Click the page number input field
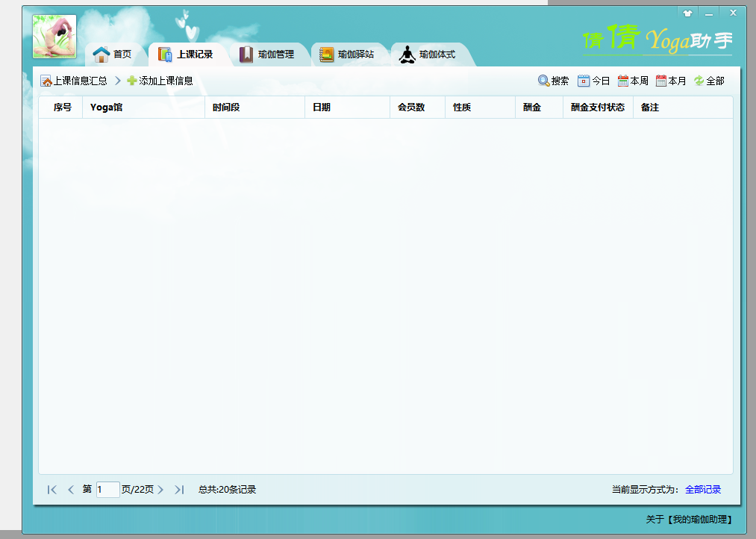756x539 pixels. pos(107,490)
